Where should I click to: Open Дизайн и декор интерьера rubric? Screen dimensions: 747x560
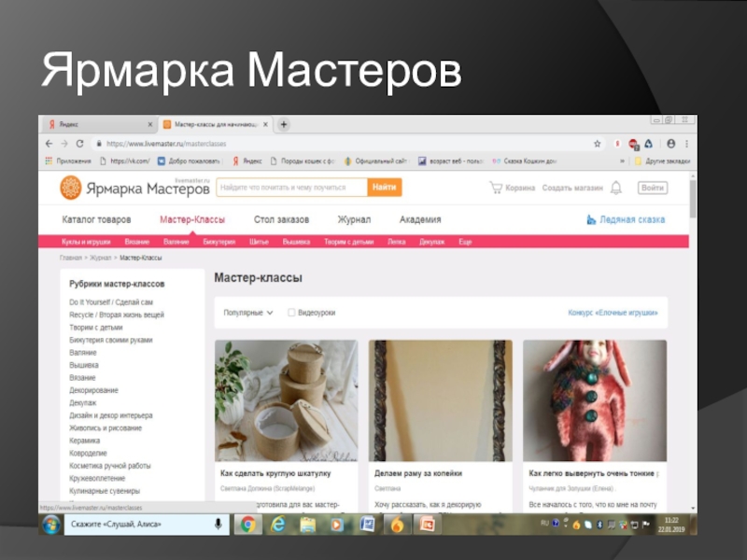click(110, 415)
